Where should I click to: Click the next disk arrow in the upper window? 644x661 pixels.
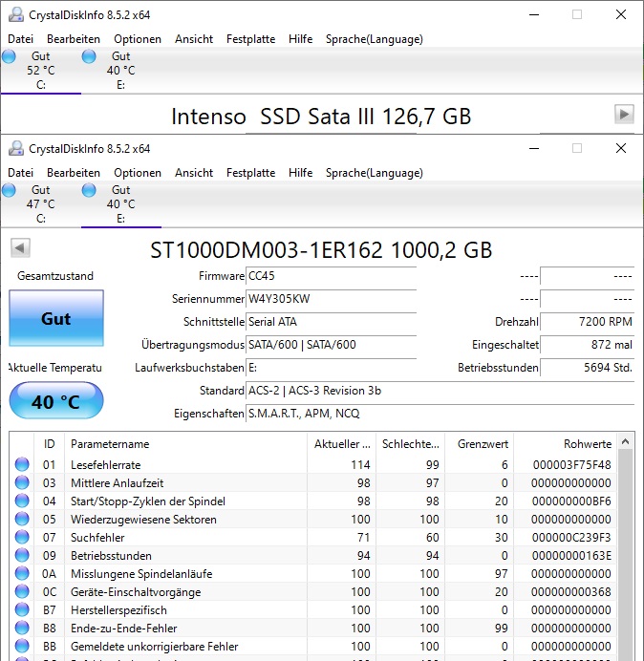tap(624, 114)
